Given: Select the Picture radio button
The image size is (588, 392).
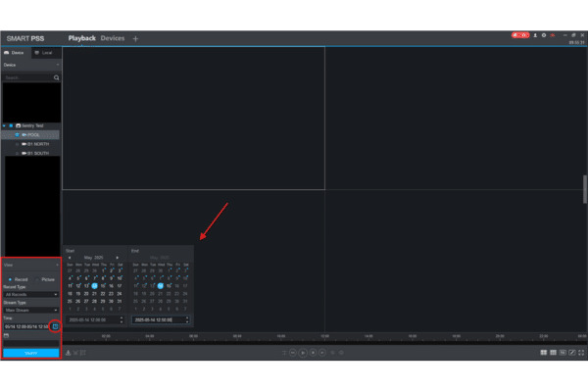Looking at the screenshot, I should click(x=37, y=279).
